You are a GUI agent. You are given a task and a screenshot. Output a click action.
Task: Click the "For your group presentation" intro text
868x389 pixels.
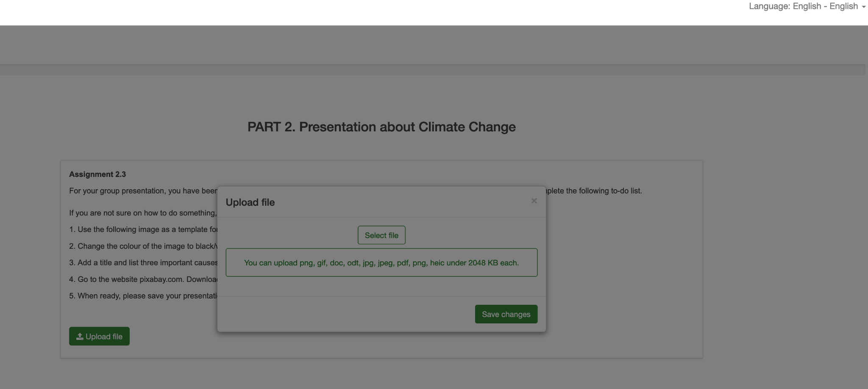143,191
